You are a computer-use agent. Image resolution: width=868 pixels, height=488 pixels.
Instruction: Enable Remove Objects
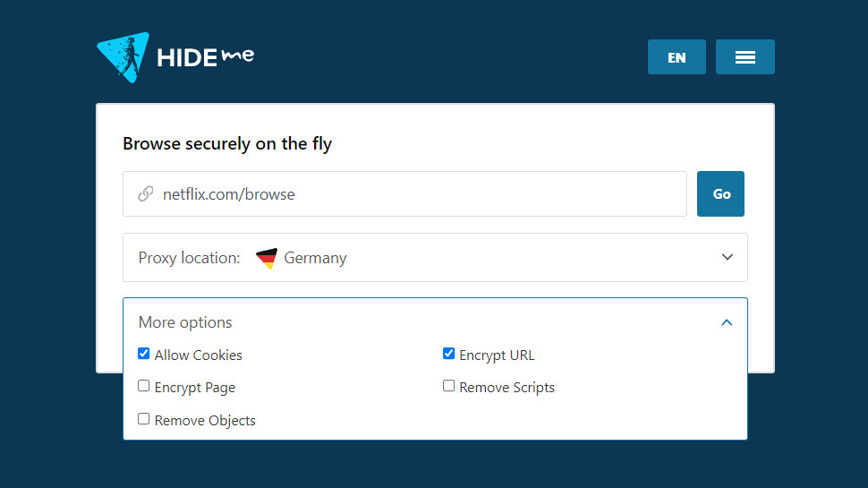(143, 419)
